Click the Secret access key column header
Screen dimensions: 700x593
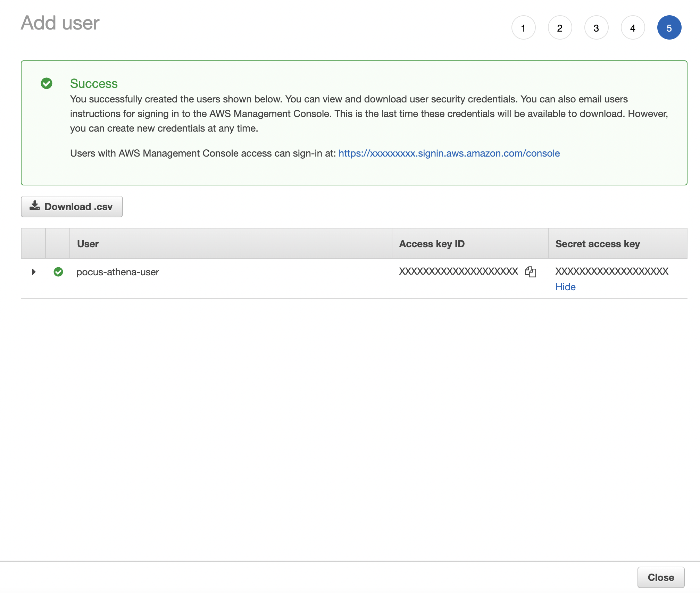click(597, 244)
